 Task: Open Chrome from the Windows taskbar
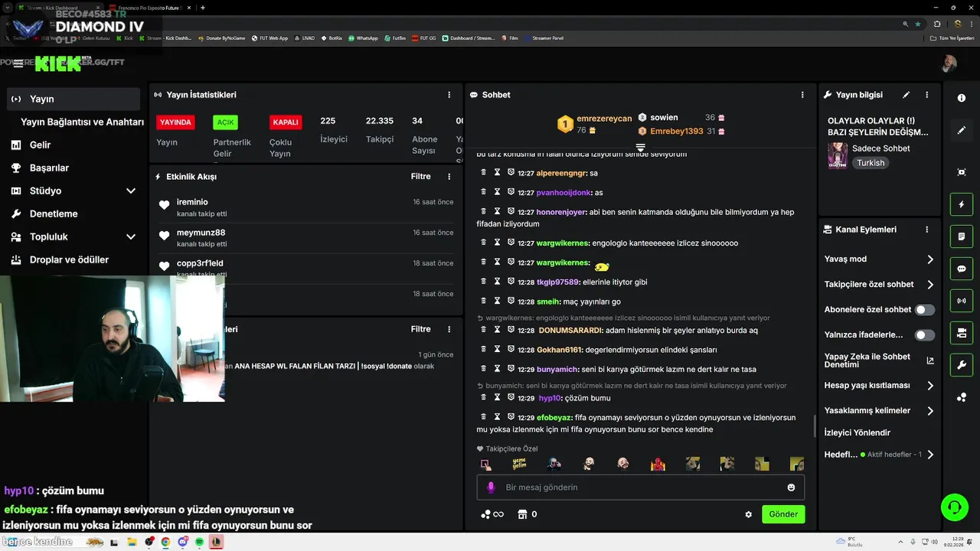point(165,542)
